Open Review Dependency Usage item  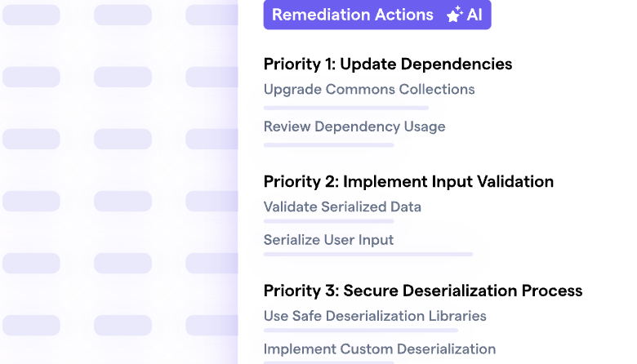click(x=354, y=127)
